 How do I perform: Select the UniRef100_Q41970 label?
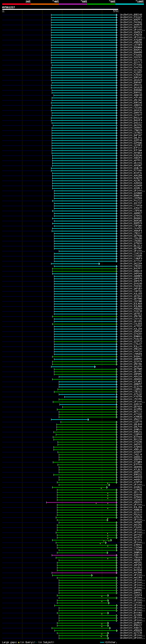tap(131, 367)
